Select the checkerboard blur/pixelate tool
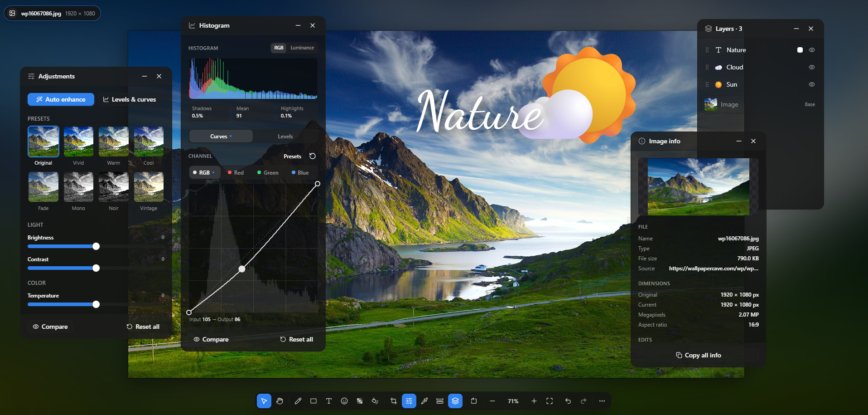Viewport: 868px width, 415px height. [360, 401]
